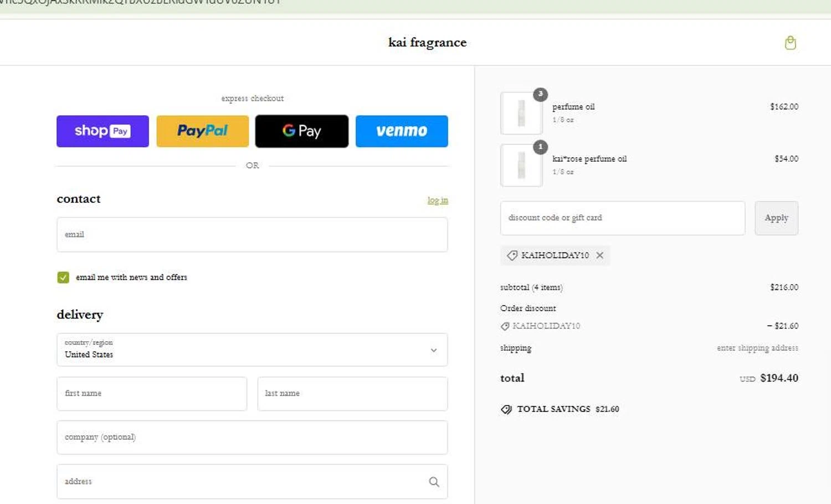Click the $216.00 subtotal amount
831x504 pixels.
[x=784, y=287]
